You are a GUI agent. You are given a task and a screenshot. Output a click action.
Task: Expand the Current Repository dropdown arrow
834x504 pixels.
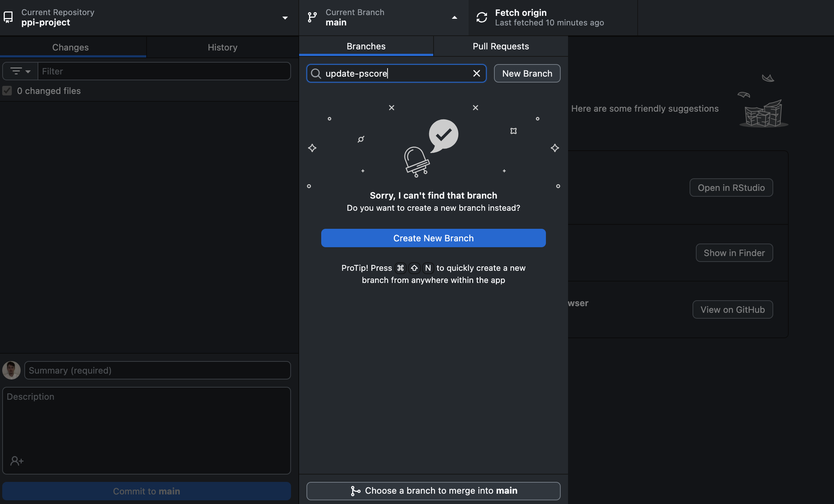(x=285, y=18)
